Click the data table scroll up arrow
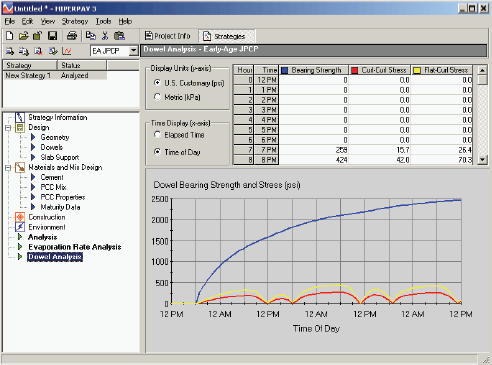 pyautogui.click(x=482, y=70)
